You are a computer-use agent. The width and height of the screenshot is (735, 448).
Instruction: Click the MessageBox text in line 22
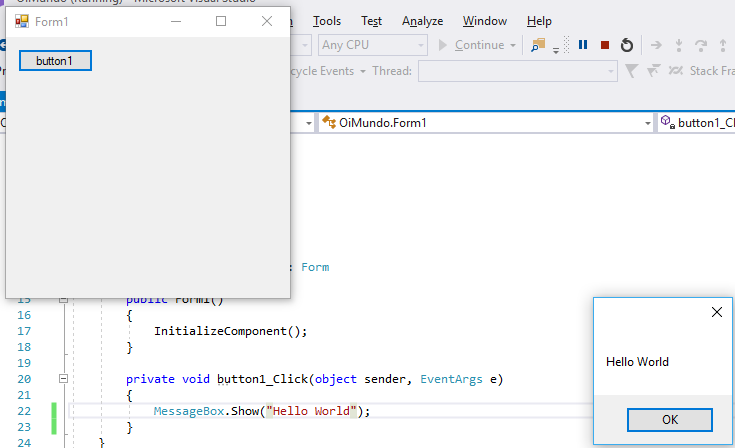tap(189, 411)
